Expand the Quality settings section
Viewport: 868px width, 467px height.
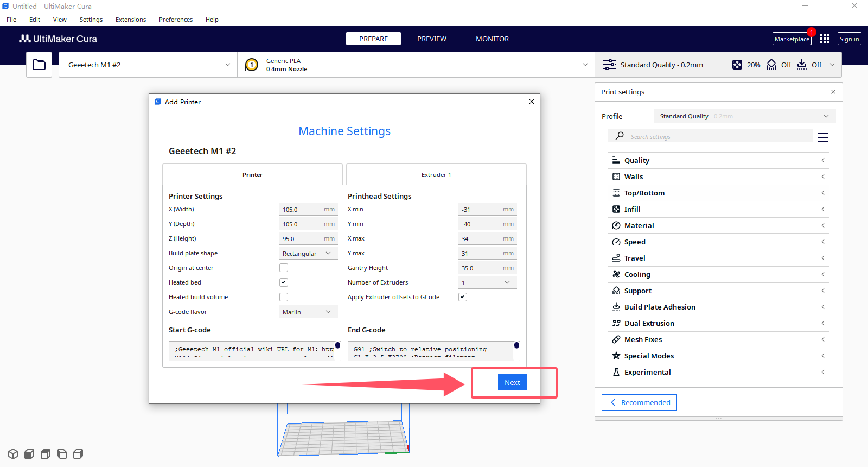tap(718, 160)
